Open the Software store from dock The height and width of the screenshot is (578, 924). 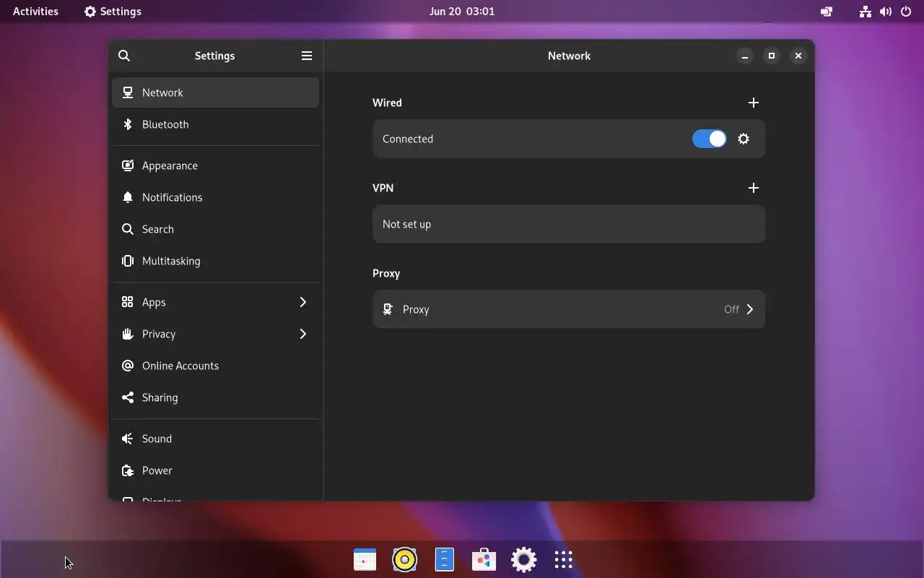pos(484,559)
